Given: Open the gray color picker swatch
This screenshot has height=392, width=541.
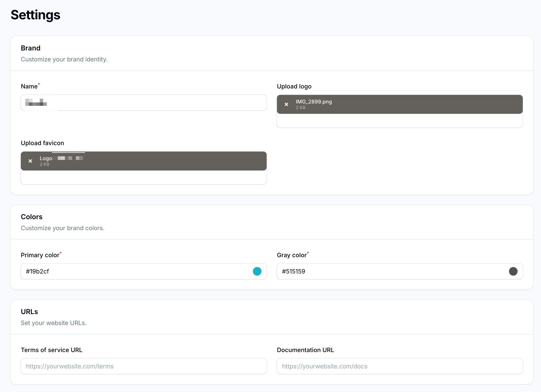Looking at the screenshot, I should tap(513, 271).
